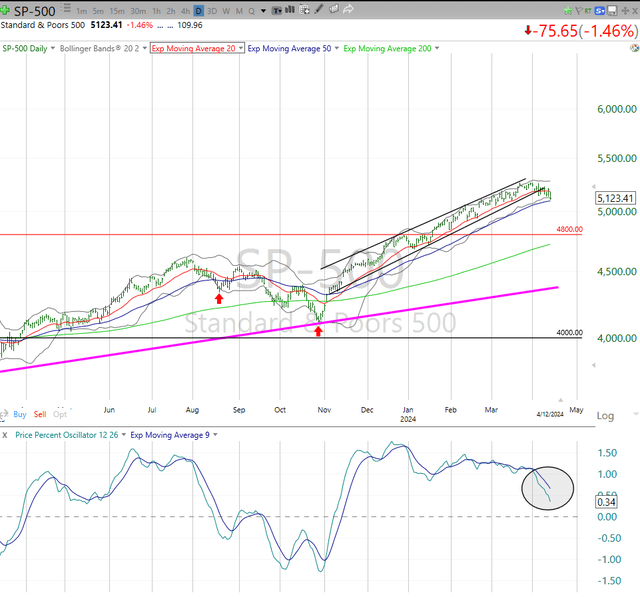Click the save chart floppy icon
Screen dimensions: 640x597
click(x=612, y=11)
